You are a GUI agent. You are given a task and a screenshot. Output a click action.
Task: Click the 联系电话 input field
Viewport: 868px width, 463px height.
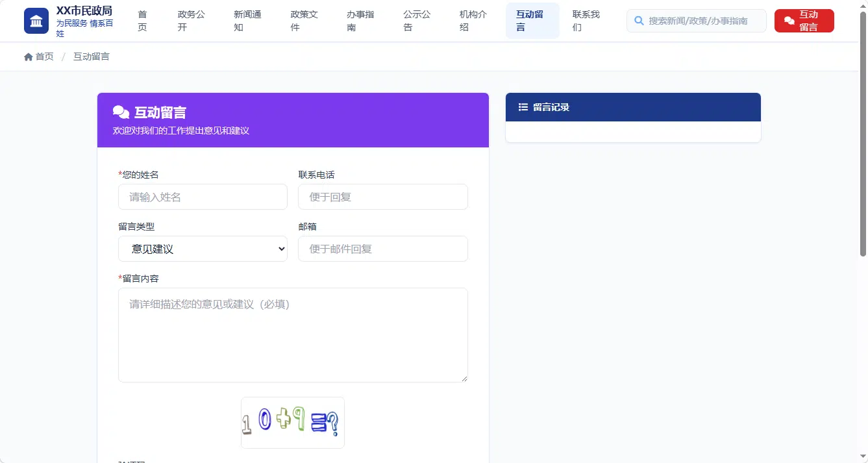[x=383, y=197]
